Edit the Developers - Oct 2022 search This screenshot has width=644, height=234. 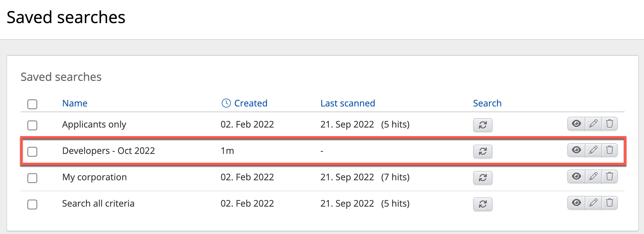tap(593, 150)
